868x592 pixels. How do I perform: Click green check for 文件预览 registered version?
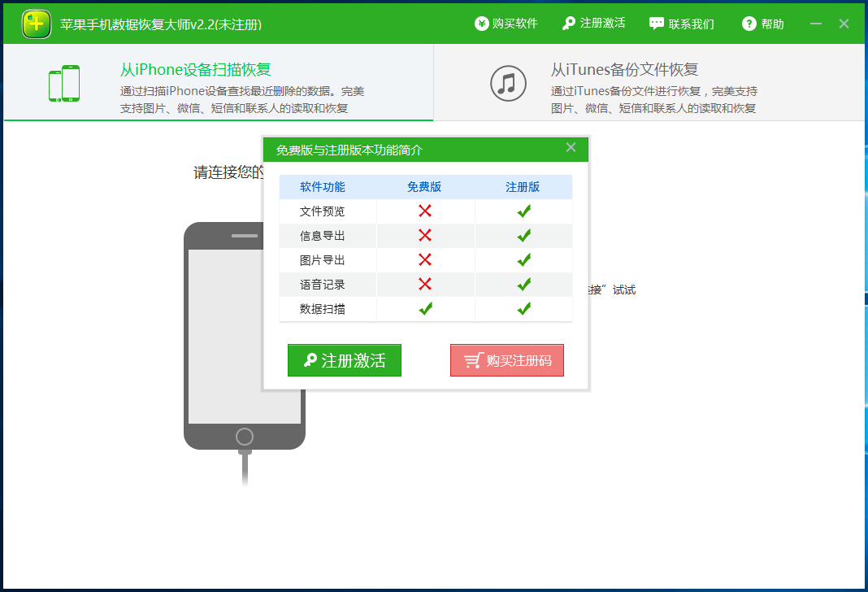[523, 211]
